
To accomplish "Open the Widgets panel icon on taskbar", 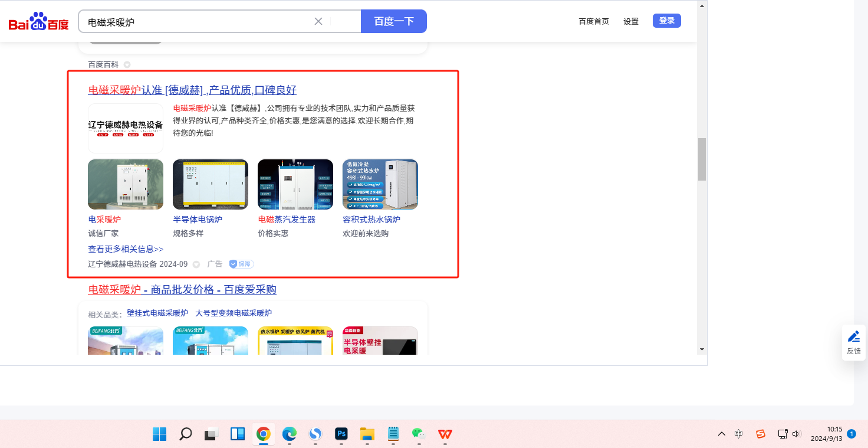I will (237, 434).
